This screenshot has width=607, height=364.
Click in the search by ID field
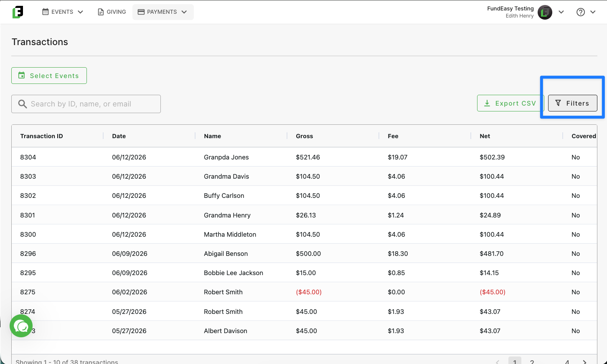pyautogui.click(x=86, y=104)
